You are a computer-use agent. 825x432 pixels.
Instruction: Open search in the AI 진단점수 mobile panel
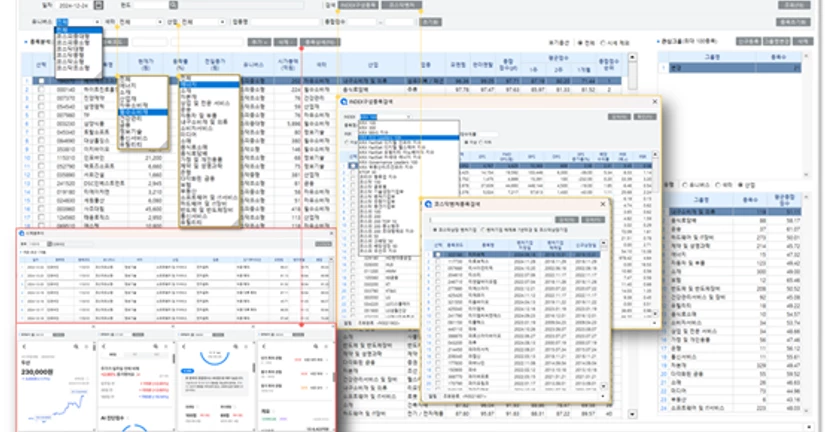click(x=156, y=347)
